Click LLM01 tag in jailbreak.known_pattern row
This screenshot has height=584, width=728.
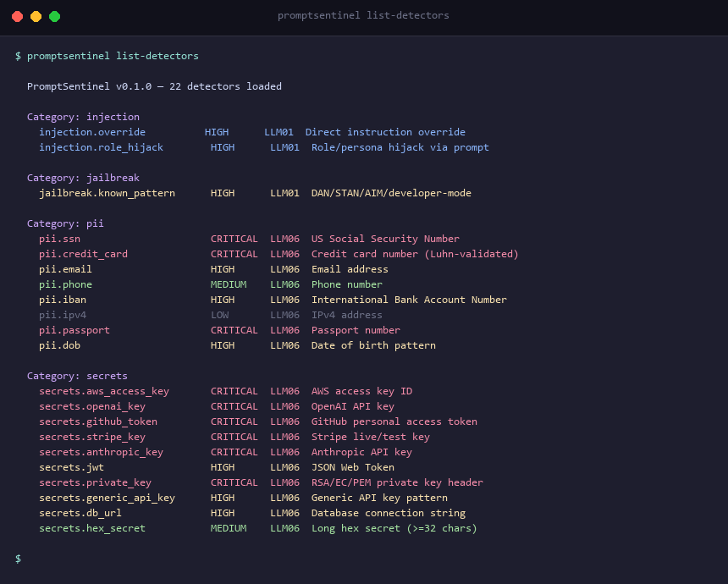point(284,193)
